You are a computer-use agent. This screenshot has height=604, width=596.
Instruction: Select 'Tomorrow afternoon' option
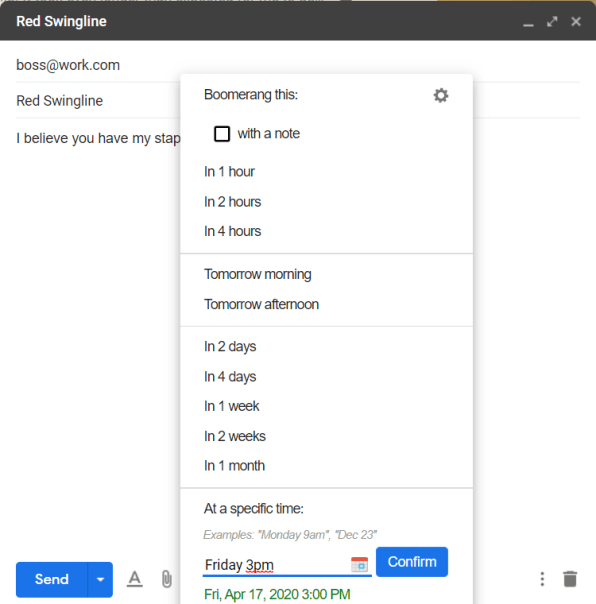pyautogui.click(x=261, y=304)
